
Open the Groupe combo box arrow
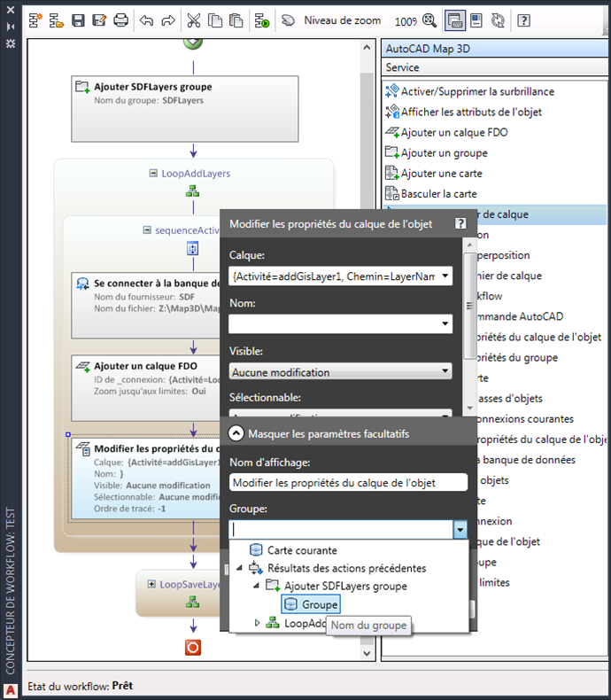[460, 530]
